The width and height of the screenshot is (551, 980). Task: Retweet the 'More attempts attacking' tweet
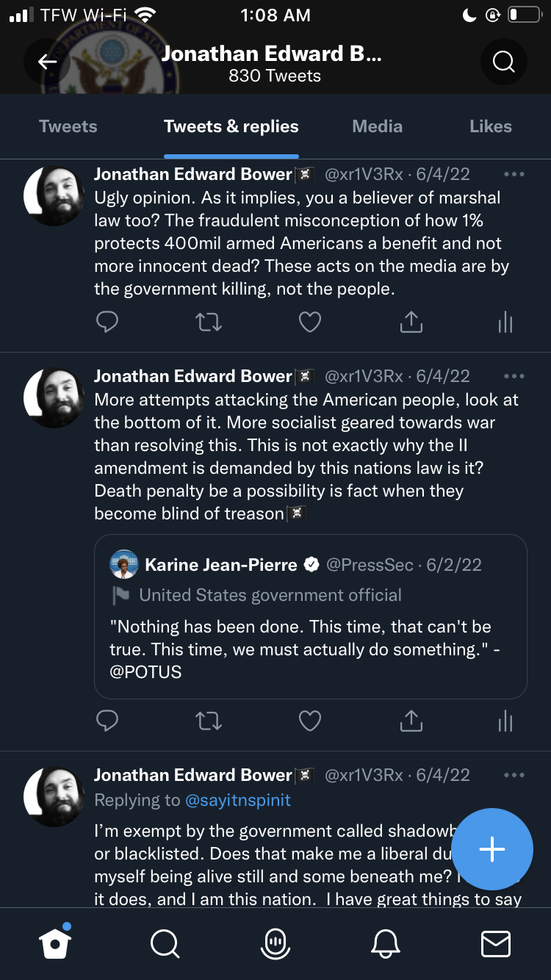[x=209, y=721]
